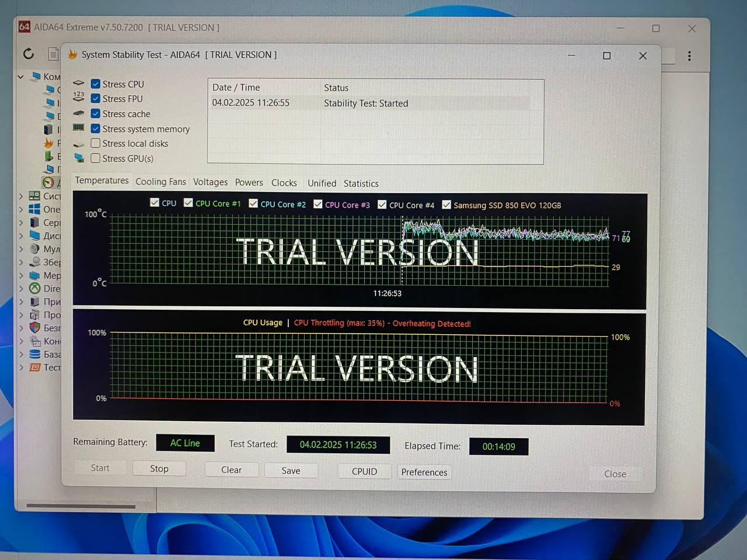Image resolution: width=747 pixels, height=560 pixels.
Task: Select the shield icon next to Без
Action: tap(34, 327)
